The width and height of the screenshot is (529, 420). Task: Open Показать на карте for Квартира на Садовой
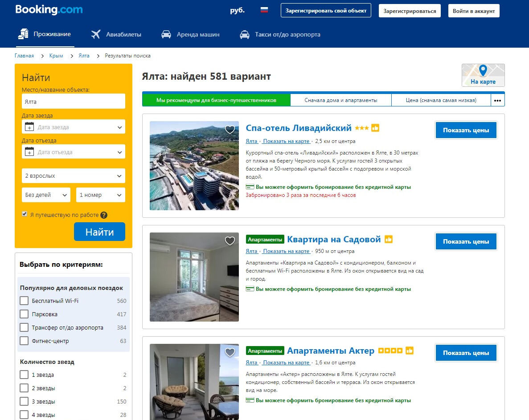286,251
